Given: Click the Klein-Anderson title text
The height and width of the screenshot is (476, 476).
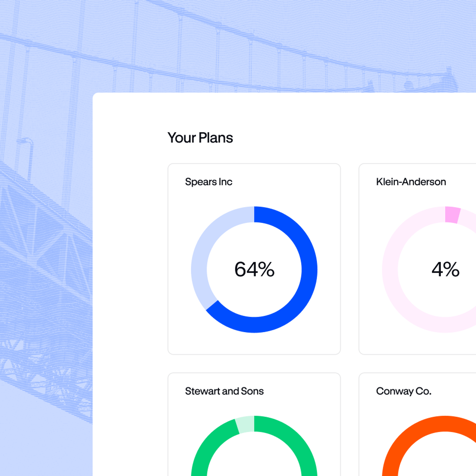Looking at the screenshot, I should (411, 182).
